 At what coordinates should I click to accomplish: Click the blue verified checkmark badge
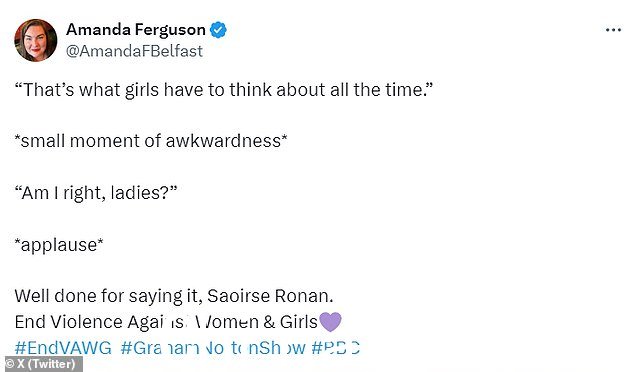coord(218,30)
